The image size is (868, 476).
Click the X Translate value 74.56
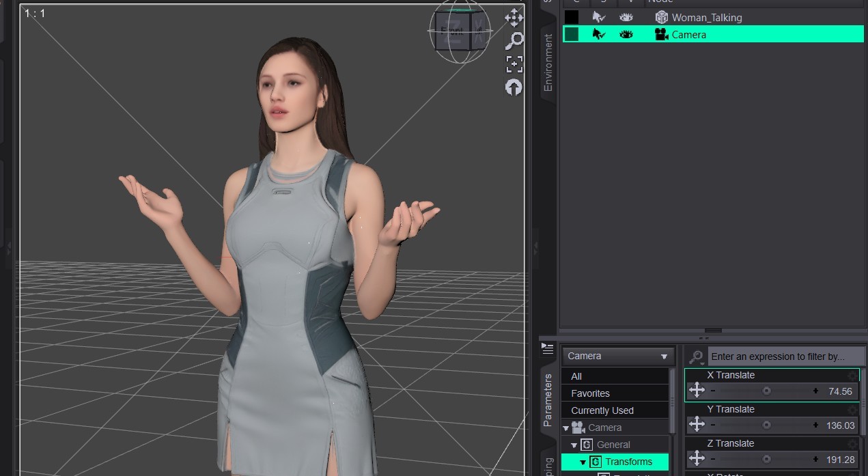coord(840,391)
